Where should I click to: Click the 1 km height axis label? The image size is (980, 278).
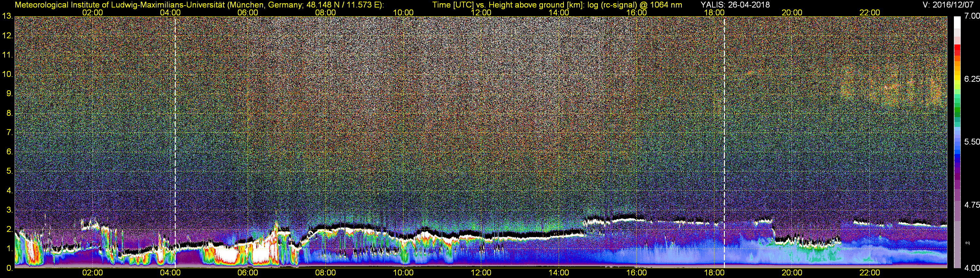(9, 249)
